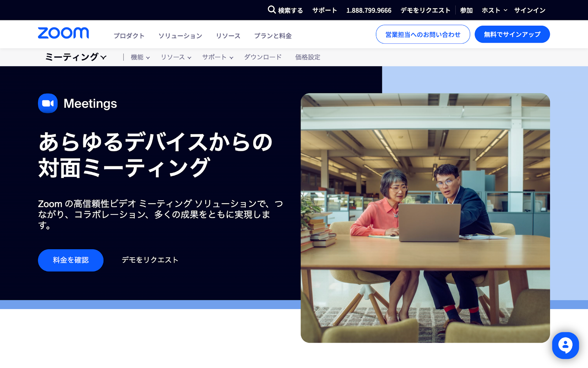Click 営業担当へのお問い合わせ button
This screenshot has width=588, height=368.
point(423,34)
